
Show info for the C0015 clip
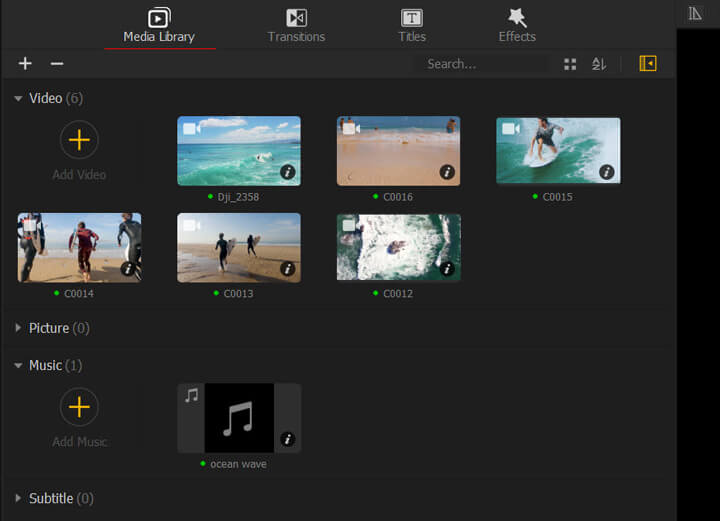pos(607,172)
